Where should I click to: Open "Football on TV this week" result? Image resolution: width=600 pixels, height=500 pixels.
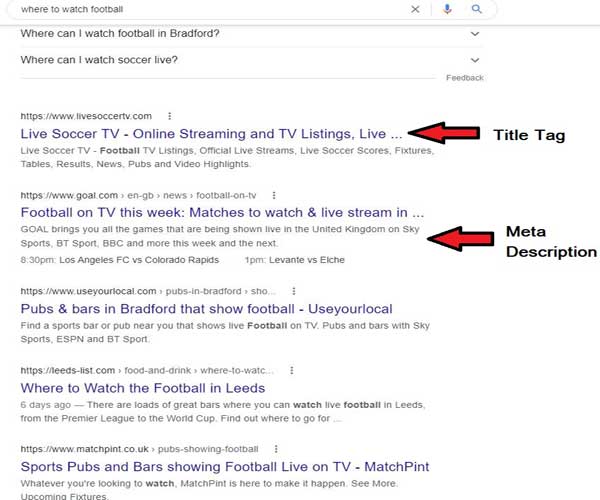[222, 213]
